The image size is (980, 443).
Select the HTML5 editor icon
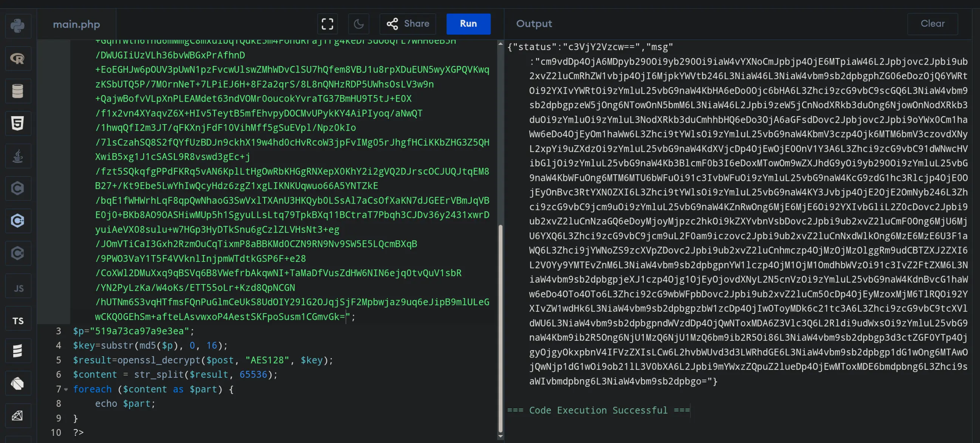(x=17, y=123)
